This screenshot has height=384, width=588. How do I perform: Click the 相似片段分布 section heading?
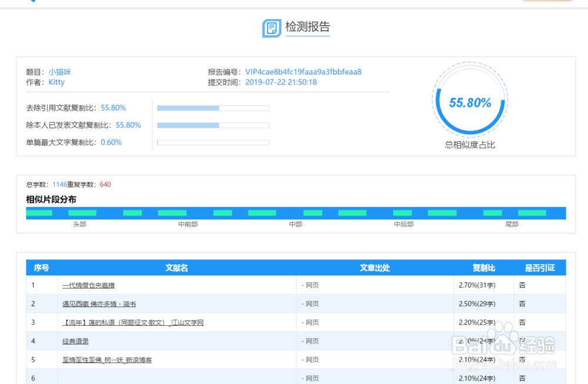tap(51, 199)
